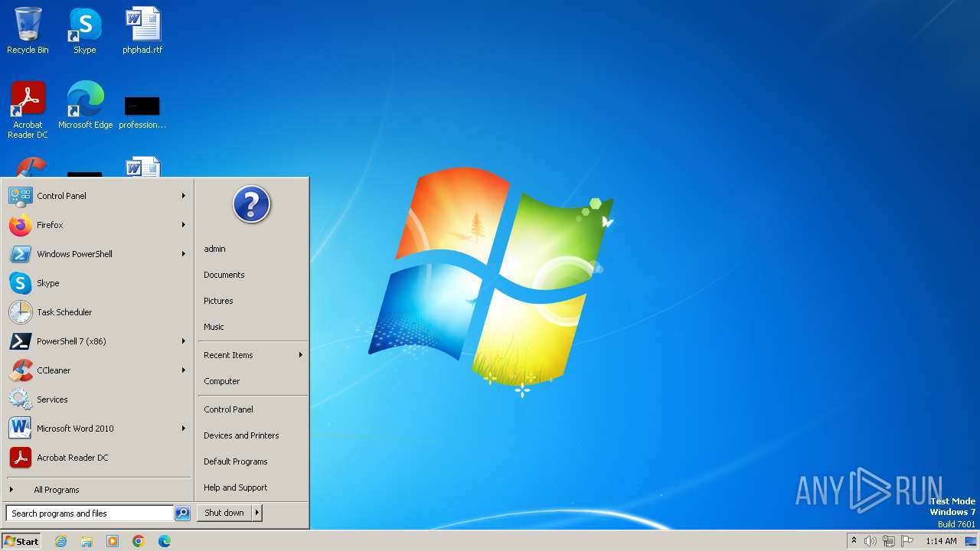The height and width of the screenshot is (551, 980).
Task: Launch Skype from Start menu list
Action: pyautogui.click(x=20, y=283)
